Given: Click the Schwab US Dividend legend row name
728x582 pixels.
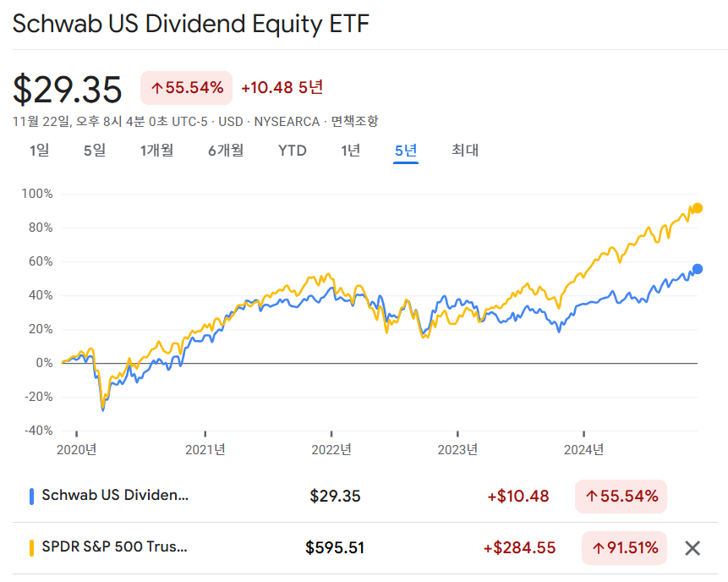Looking at the screenshot, I should coord(115,496).
